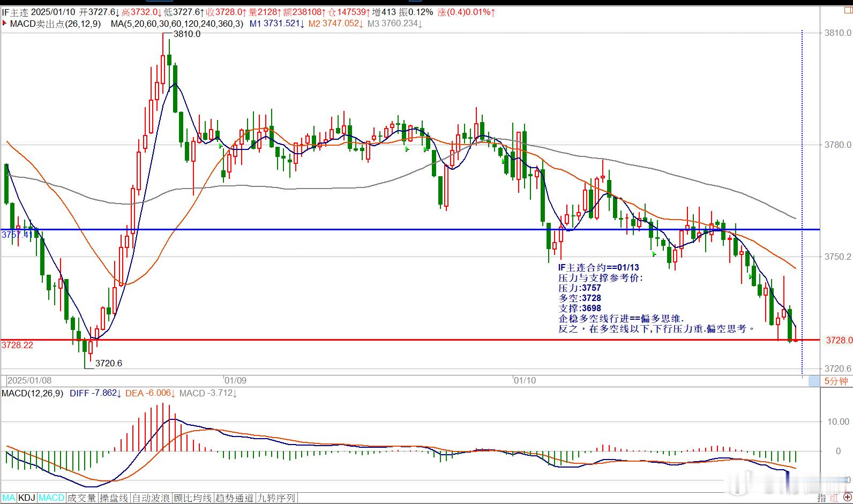This screenshot has width=853, height=504.
Task: Click the 5分钟 period selector
Action: [x=836, y=381]
